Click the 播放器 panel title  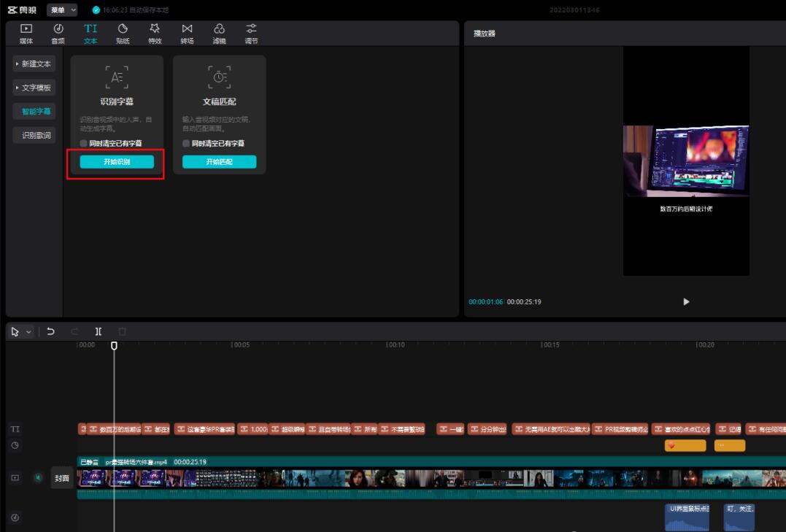coord(485,34)
